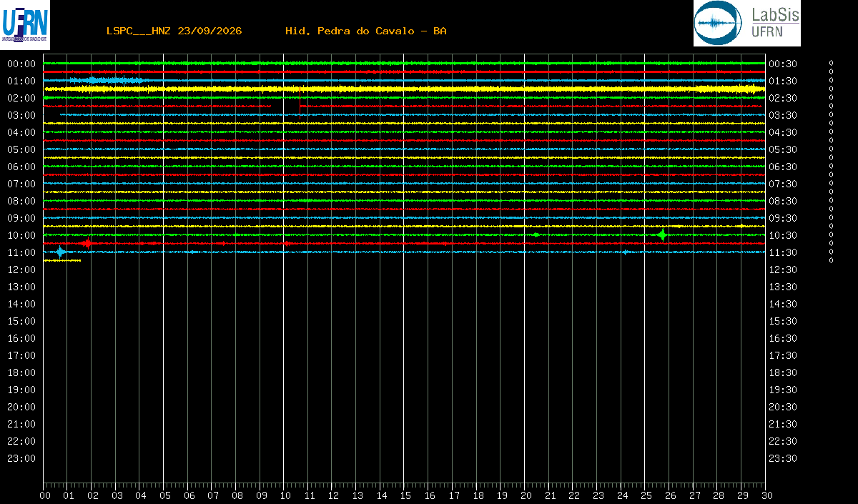The image size is (858, 504).
Task: Click the blue seismic event on the 11:00 trace
Action: [x=60, y=252]
